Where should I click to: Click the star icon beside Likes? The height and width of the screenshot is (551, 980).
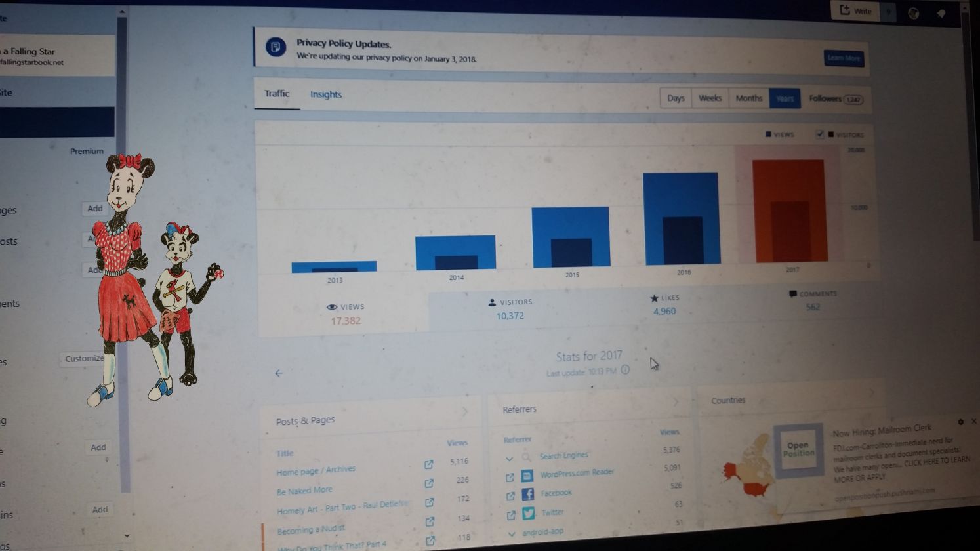(654, 298)
